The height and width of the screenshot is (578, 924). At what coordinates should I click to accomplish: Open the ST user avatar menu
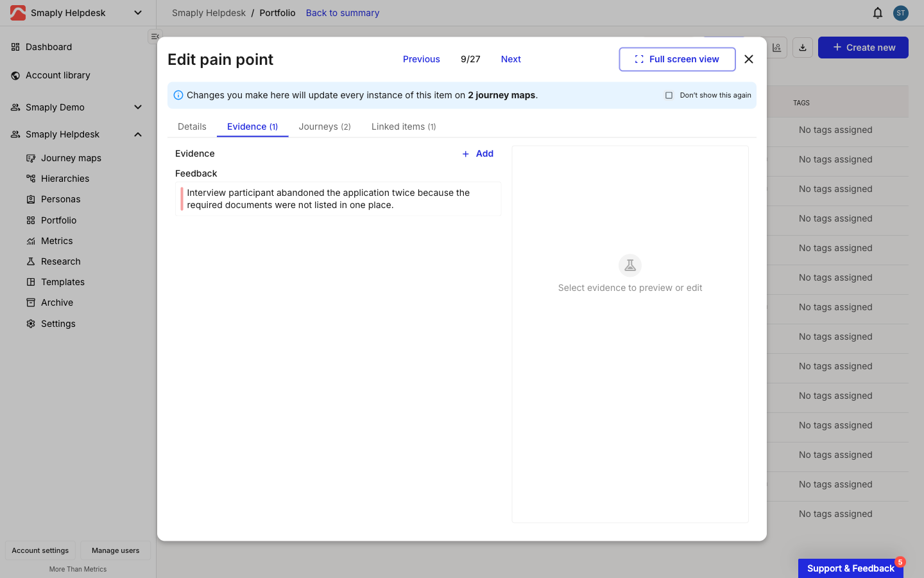coord(901,13)
